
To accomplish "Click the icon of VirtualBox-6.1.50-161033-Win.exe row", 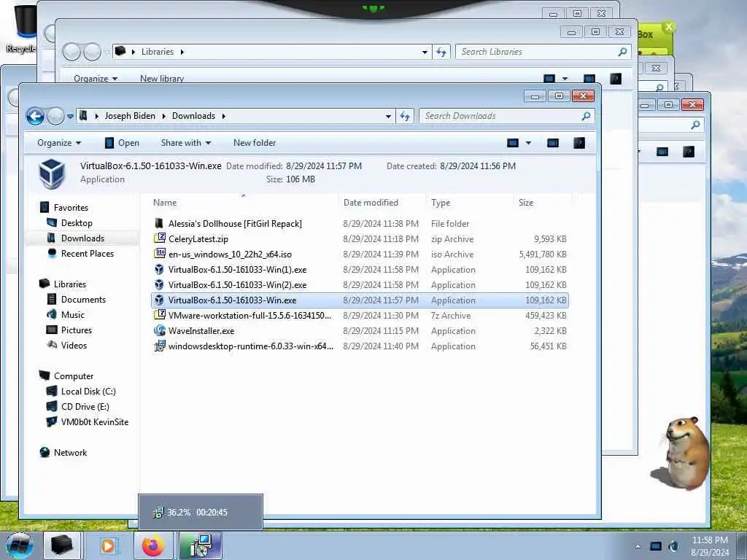I will click(160, 300).
